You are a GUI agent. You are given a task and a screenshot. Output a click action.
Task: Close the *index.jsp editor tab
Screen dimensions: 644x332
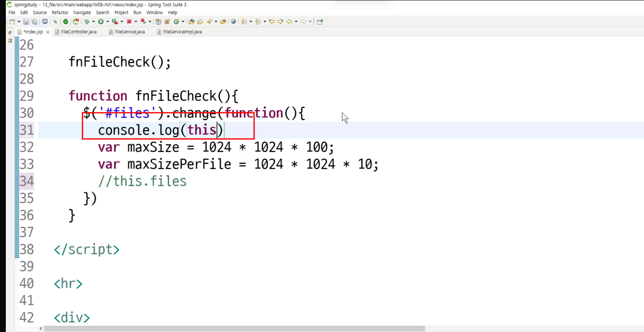click(x=48, y=32)
